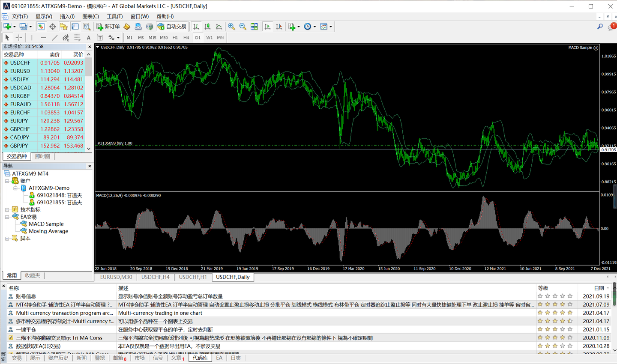Click the signal radio icon in toolbar
The image size is (617, 364).
pyautogui.click(x=150, y=27)
